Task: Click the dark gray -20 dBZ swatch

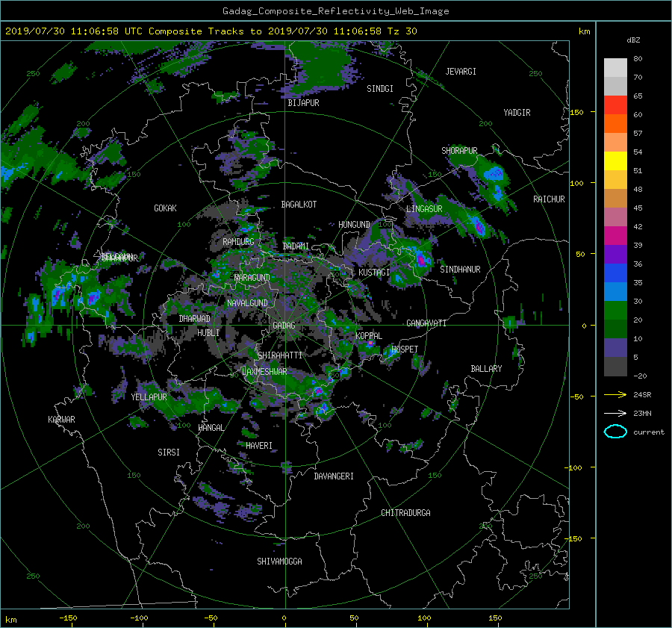Action: pos(615,367)
